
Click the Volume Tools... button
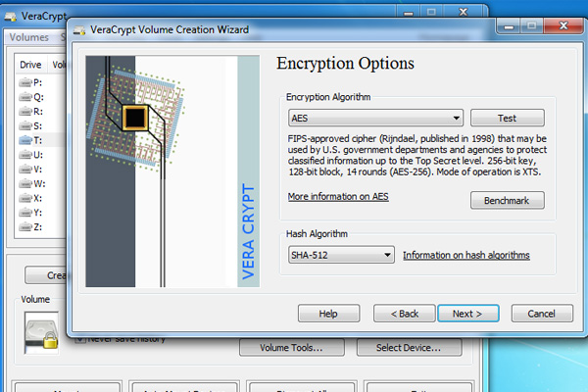point(291,348)
